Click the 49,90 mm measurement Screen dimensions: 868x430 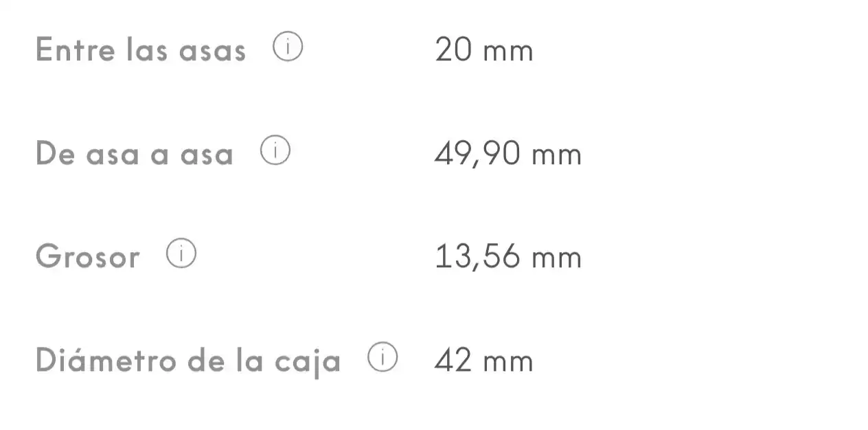[508, 154]
